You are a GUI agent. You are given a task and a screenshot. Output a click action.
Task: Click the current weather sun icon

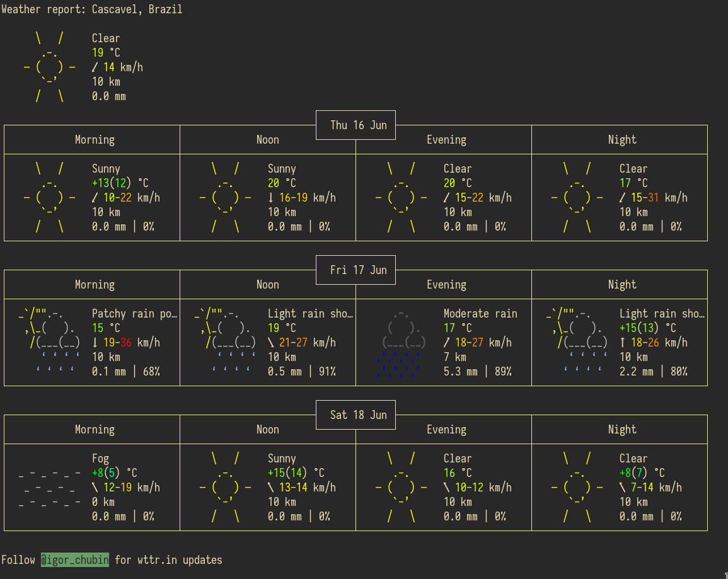pyautogui.click(x=49, y=67)
